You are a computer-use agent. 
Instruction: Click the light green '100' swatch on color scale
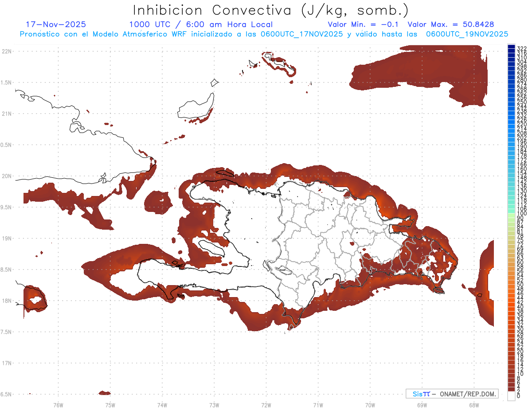(511, 215)
